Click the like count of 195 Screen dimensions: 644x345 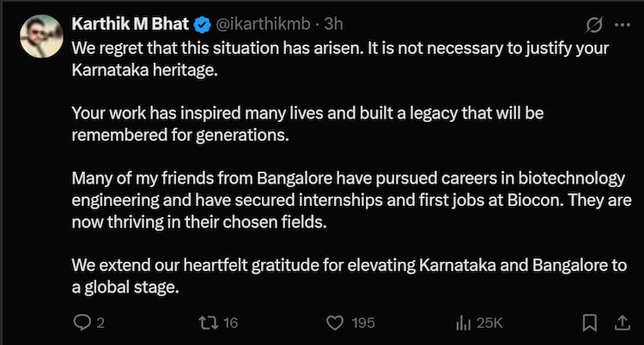click(x=363, y=323)
